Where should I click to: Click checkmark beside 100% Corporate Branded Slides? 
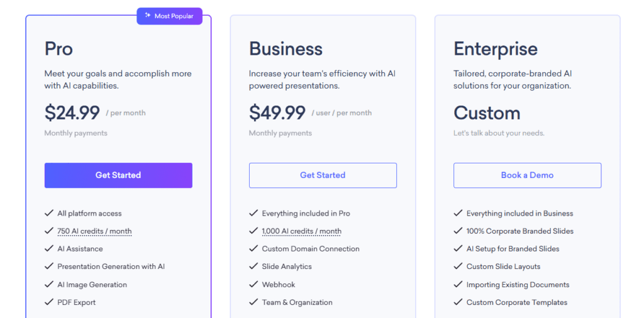(458, 231)
